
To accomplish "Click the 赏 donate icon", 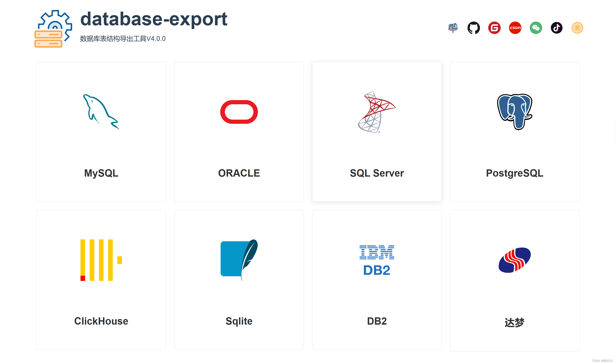I will click(577, 28).
